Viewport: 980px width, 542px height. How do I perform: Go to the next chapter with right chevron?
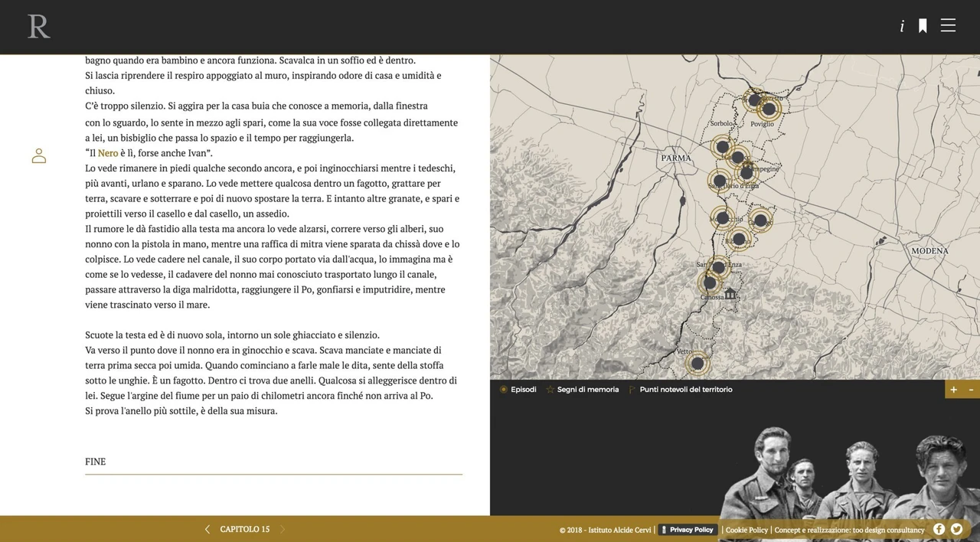click(x=283, y=529)
